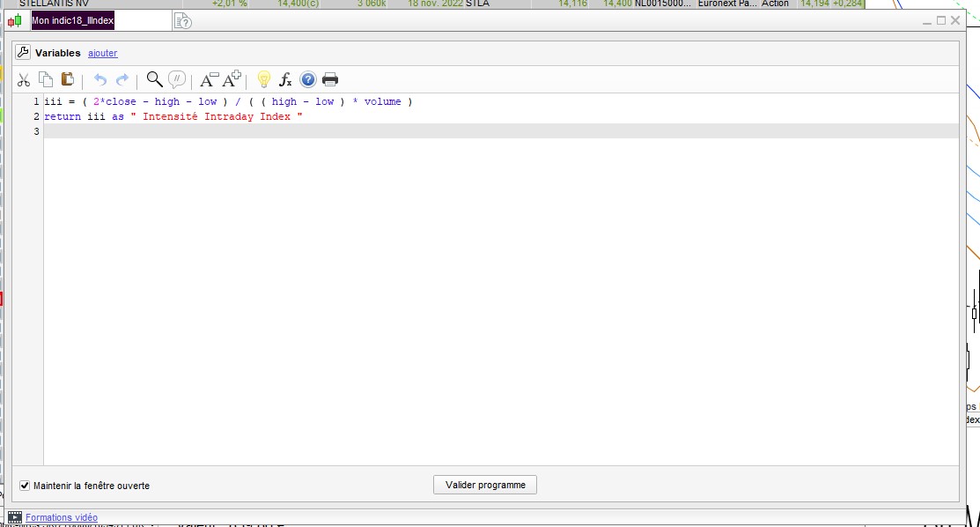
Task: Uncheck Maintenir la fenêtre ouverte
Action: click(x=25, y=486)
